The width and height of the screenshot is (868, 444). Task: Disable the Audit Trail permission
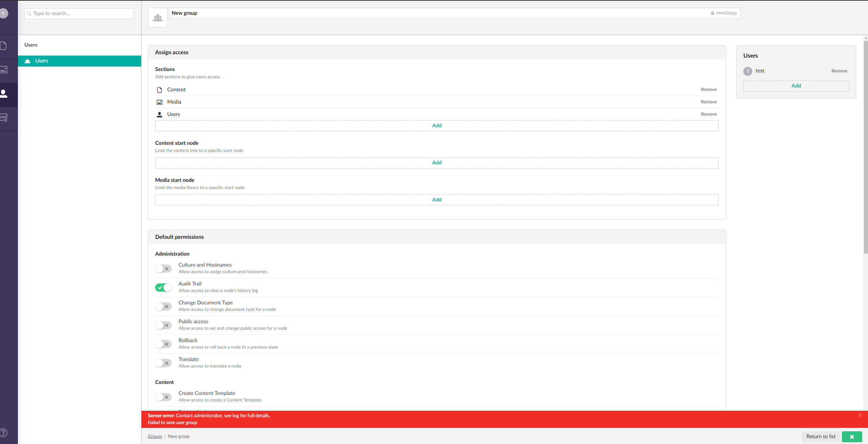(x=163, y=288)
